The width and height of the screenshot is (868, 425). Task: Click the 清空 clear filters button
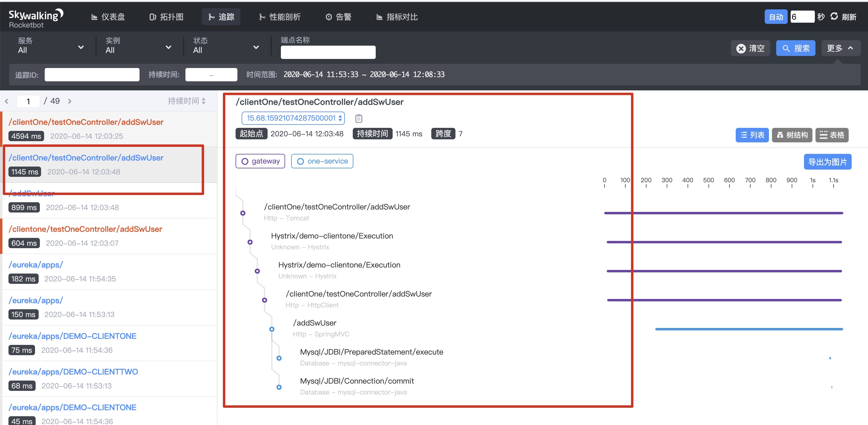click(x=750, y=48)
